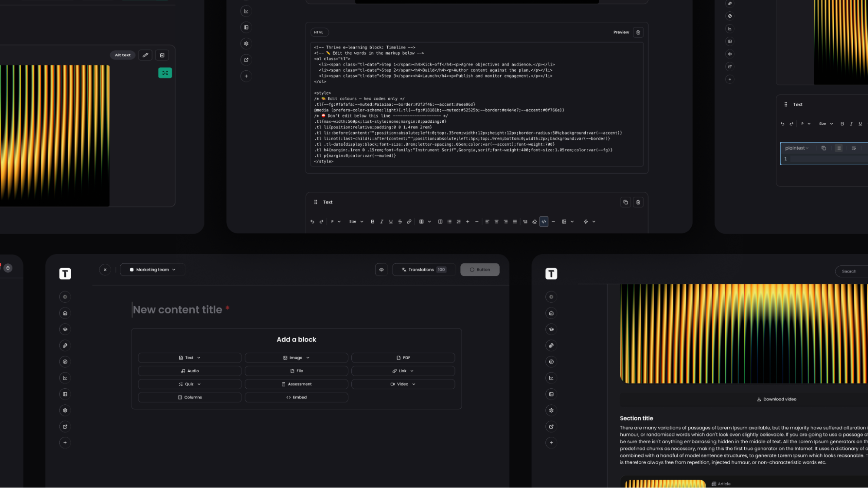Toggle strikethrough in the center Text toolbar
The height and width of the screenshot is (488, 868).
[400, 222]
